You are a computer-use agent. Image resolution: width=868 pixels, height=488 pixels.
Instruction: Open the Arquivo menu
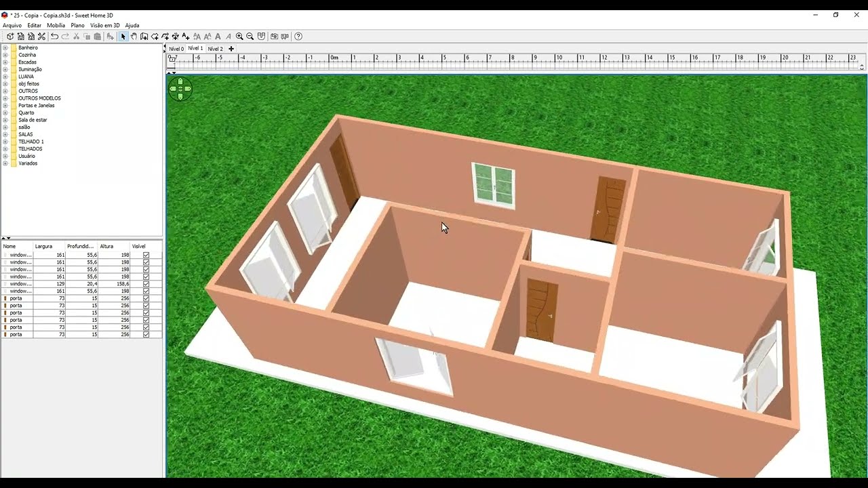click(12, 25)
